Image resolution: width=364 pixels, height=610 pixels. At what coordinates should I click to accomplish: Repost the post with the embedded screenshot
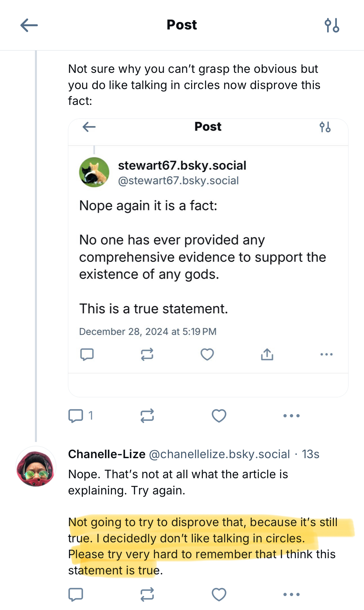pos(147,416)
